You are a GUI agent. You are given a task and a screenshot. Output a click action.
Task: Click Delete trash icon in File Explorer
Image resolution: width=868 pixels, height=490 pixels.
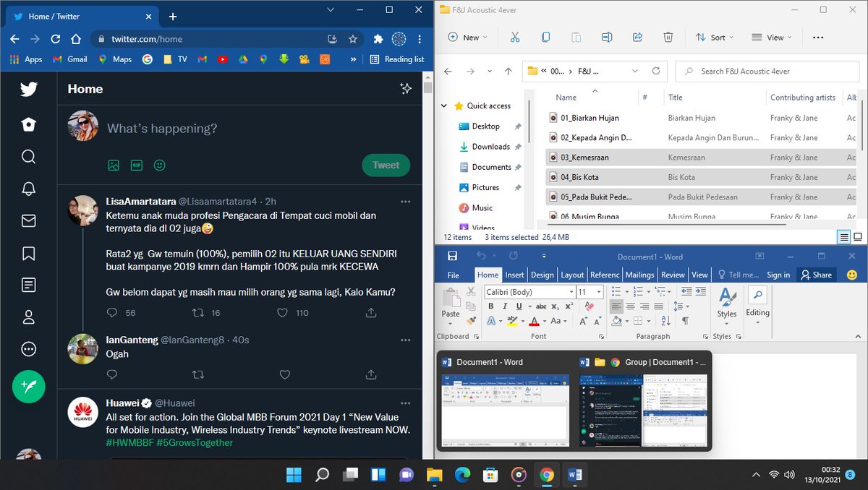tap(668, 38)
